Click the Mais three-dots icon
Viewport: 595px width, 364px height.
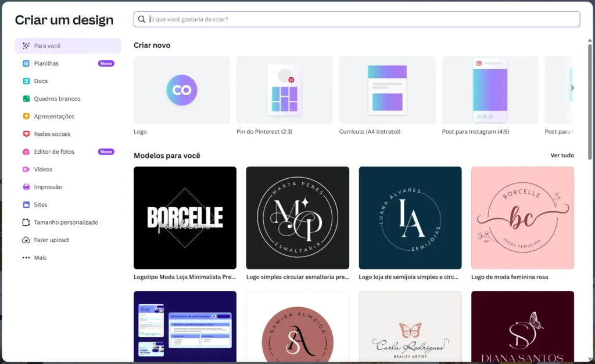point(26,257)
